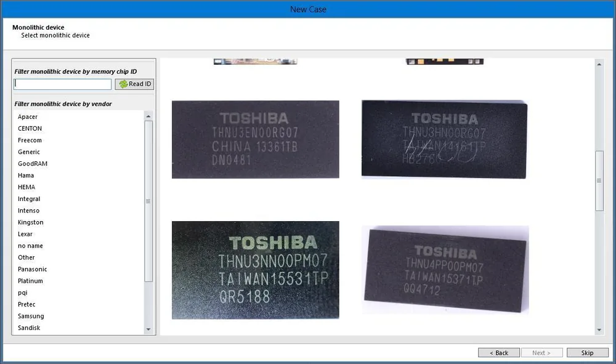Click vendor list scroll down arrow
The height and width of the screenshot is (364, 616).
coord(148,330)
